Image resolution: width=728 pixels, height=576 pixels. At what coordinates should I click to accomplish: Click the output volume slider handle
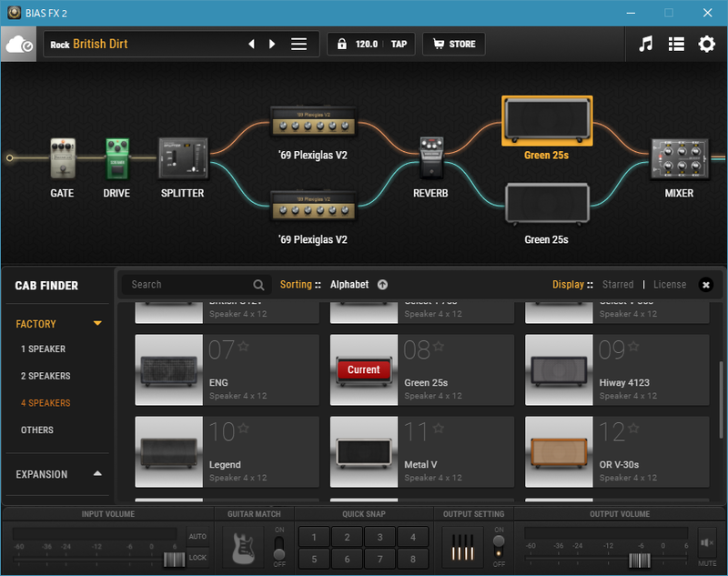640,561
